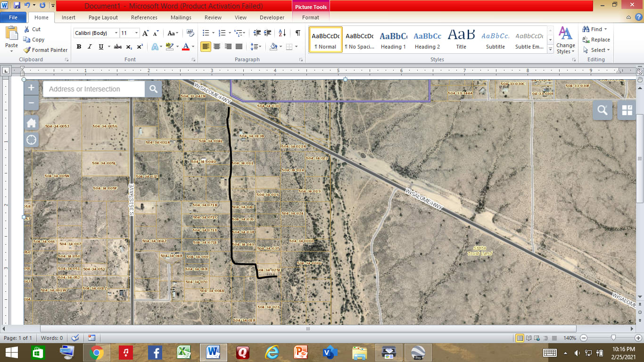The image size is (644, 362).
Task: Expand the Styles gallery
Action: [550, 50]
